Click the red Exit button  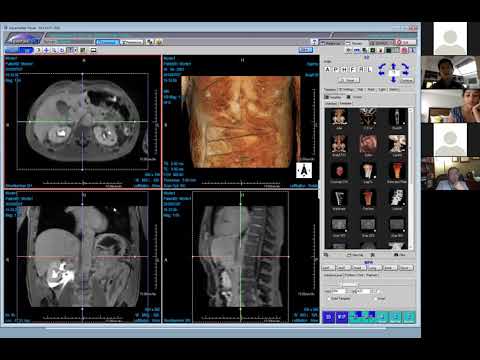click(x=405, y=42)
